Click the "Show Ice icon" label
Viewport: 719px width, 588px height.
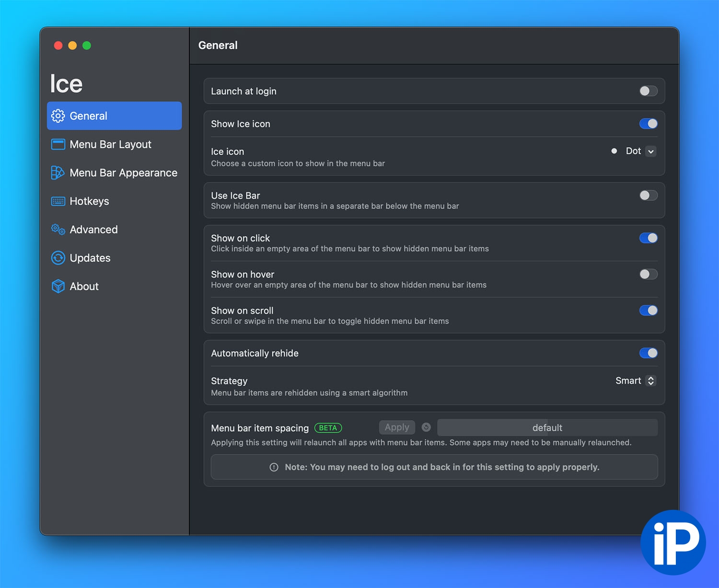(241, 124)
